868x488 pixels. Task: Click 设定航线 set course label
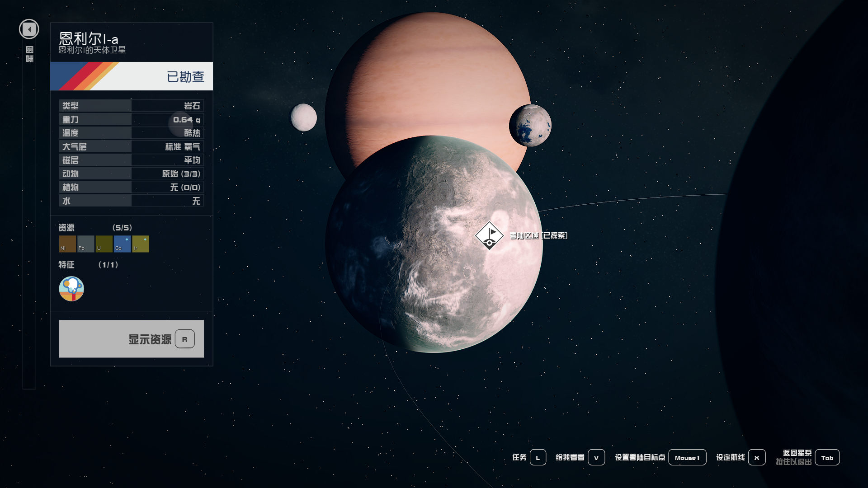[731, 457]
